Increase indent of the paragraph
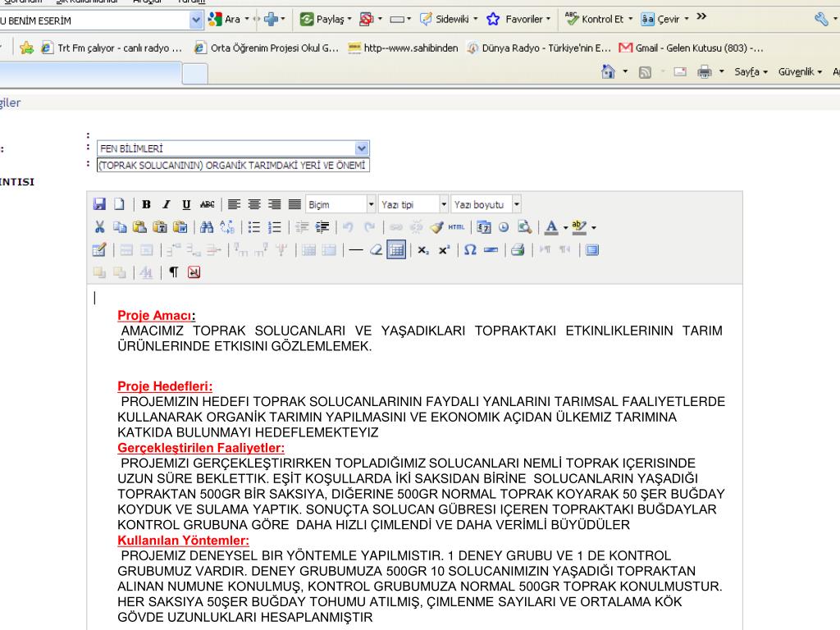The image size is (840, 630). point(322,227)
